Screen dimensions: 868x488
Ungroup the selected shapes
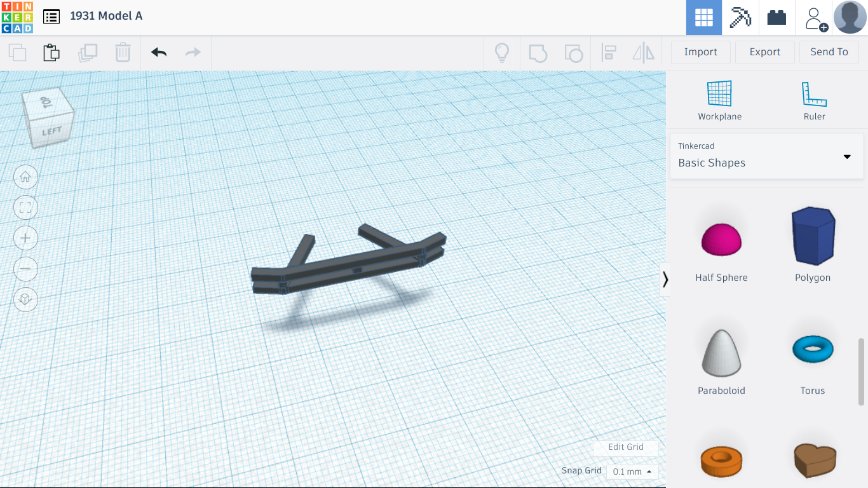point(573,53)
